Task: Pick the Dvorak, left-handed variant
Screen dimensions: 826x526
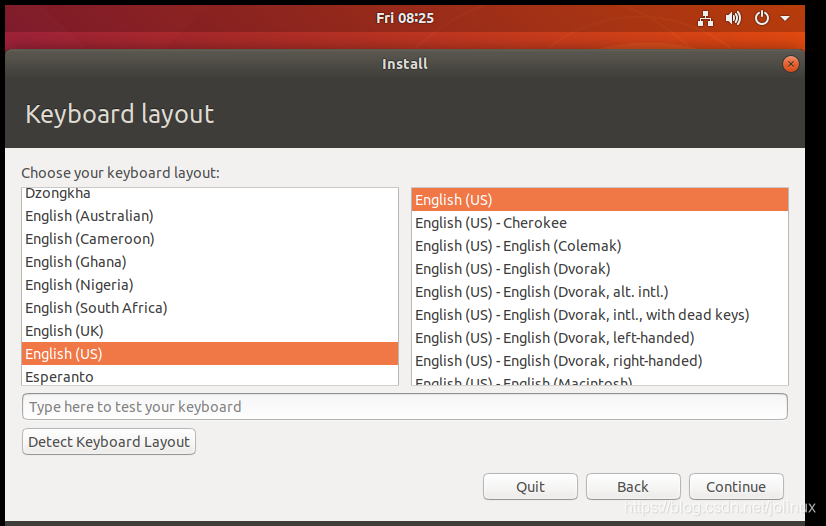Action: (x=599, y=338)
